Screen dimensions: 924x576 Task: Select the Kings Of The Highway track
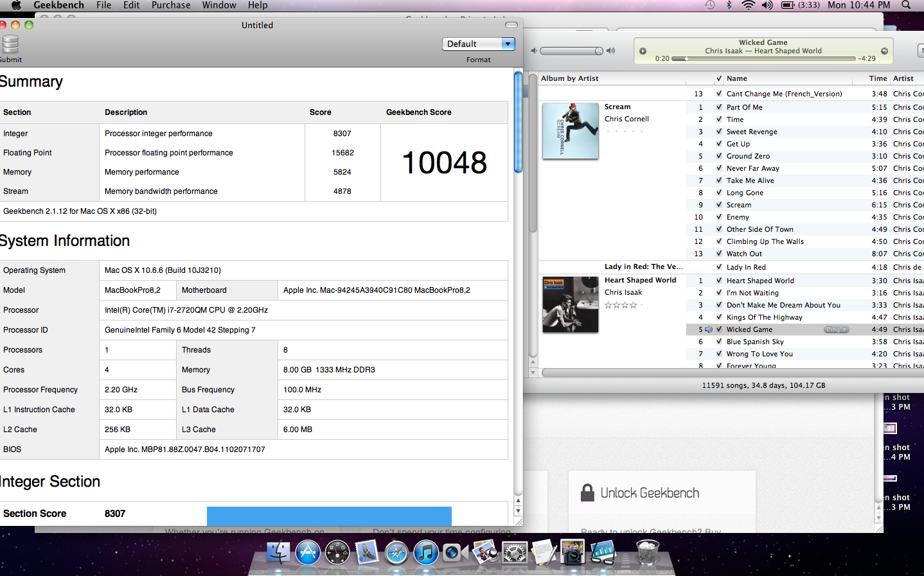[764, 317]
